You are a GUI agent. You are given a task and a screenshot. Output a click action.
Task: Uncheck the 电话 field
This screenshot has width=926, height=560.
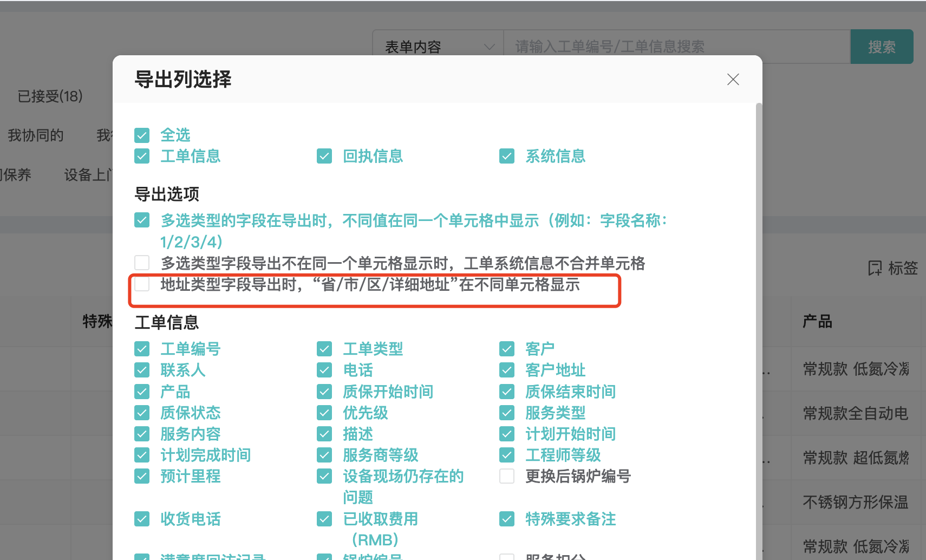point(324,370)
